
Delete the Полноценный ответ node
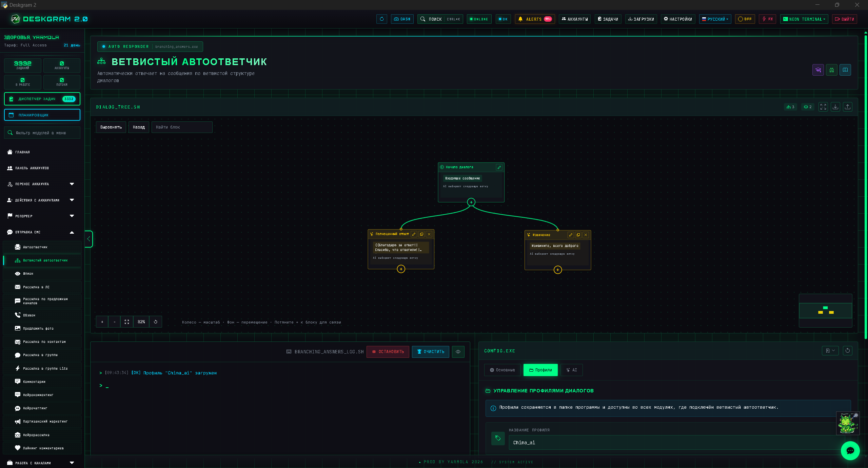point(429,234)
